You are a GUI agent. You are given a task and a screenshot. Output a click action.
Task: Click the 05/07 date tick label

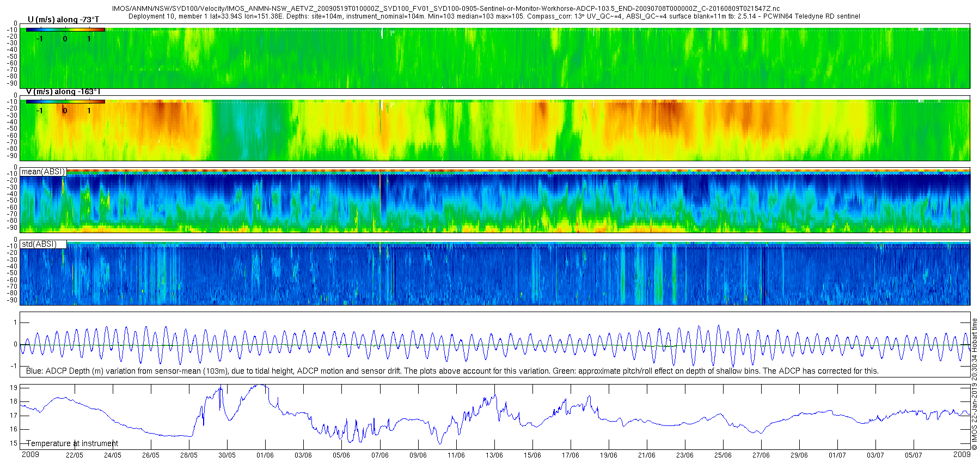pos(914,455)
